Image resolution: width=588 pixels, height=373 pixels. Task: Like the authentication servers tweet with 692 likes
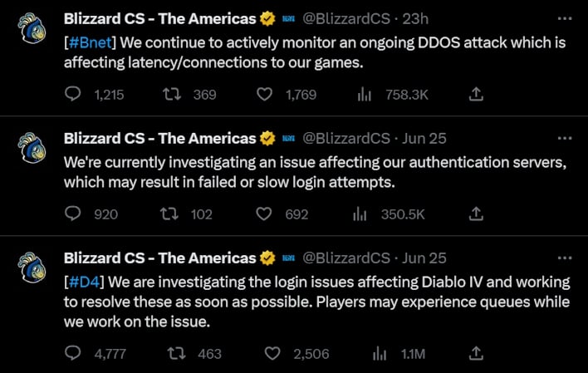click(263, 213)
